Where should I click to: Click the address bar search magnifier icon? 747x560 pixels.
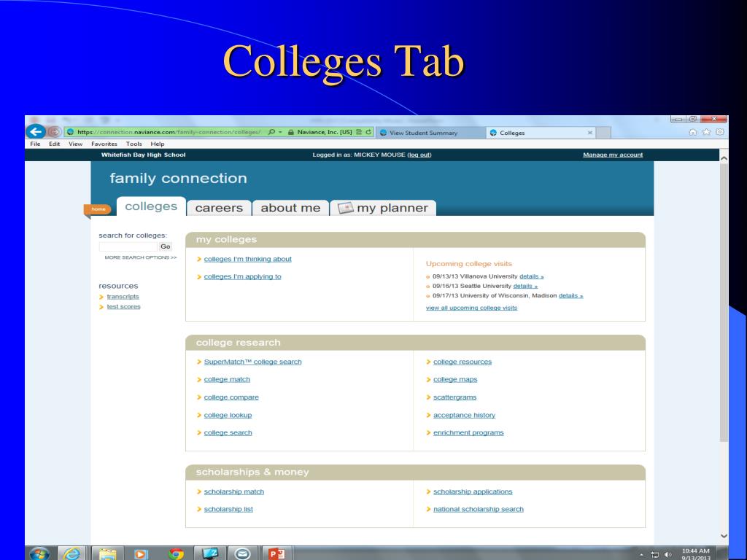(271, 132)
